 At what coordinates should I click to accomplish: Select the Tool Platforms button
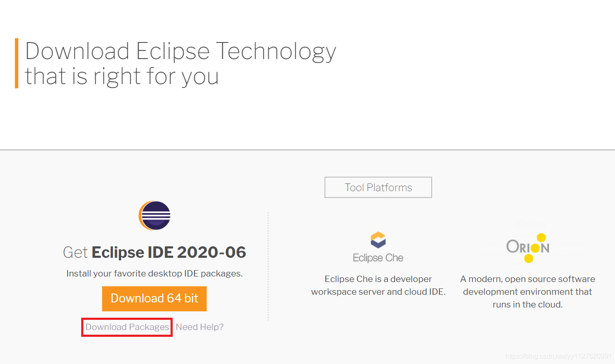(x=378, y=187)
